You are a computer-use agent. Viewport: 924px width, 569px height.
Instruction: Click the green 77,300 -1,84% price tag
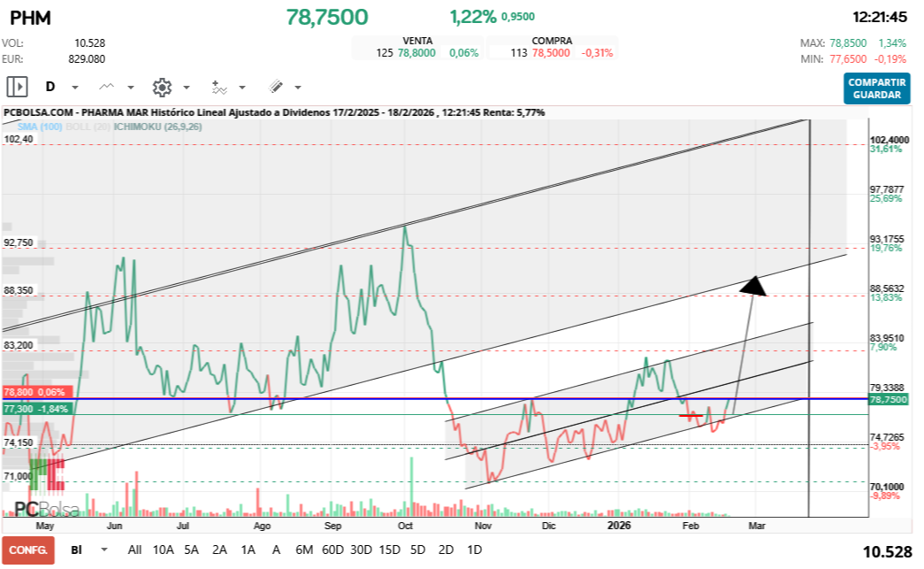pyautogui.click(x=37, y=409)
